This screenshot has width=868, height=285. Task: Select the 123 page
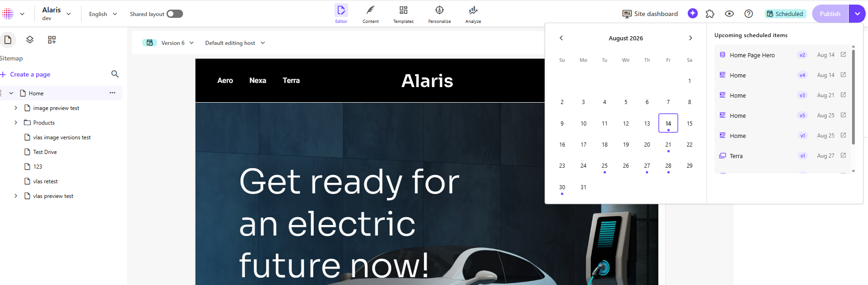click(38, 167)
